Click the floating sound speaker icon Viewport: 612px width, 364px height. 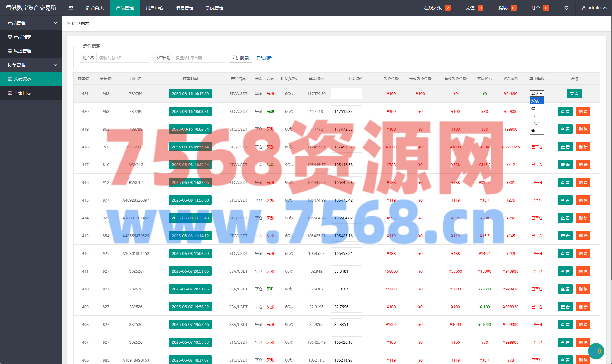click(x=596, y=351)
